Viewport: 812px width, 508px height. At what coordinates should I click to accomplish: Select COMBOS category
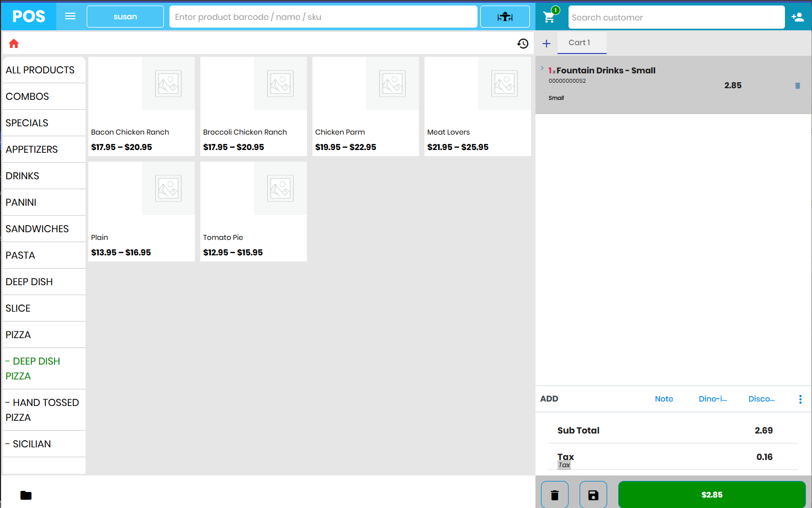(x=44, y=97)
